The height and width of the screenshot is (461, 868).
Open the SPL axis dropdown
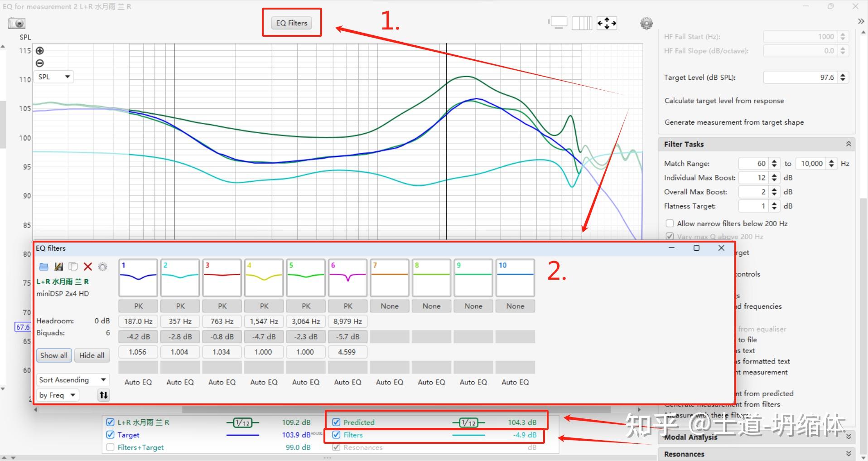pyautogui.click(x=54, y=77)
